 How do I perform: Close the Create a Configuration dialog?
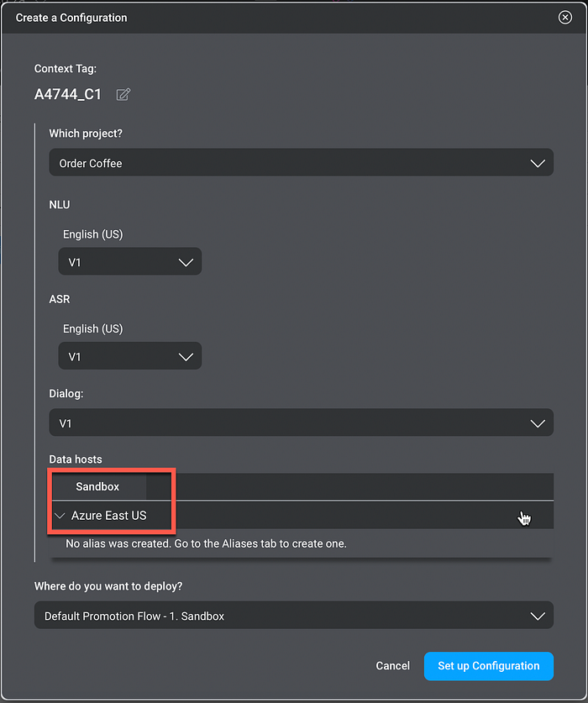[564, 18]
